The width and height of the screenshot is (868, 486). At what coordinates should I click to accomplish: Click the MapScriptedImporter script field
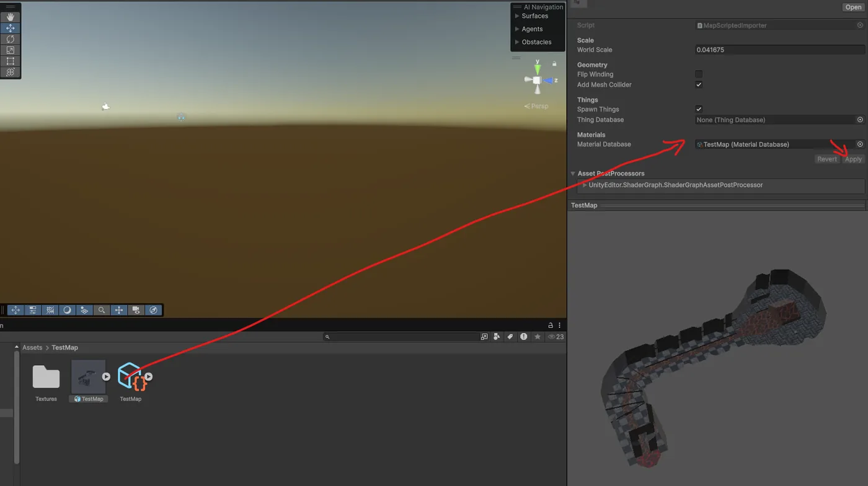tap(775, 25)
